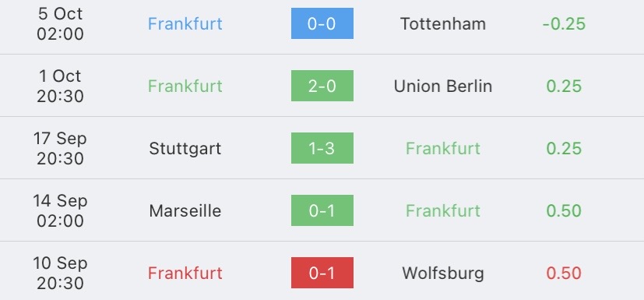The width and height of the screenshot is (644, 300).
Task: Select Wolfsburg team name
Action: point(443,274)
